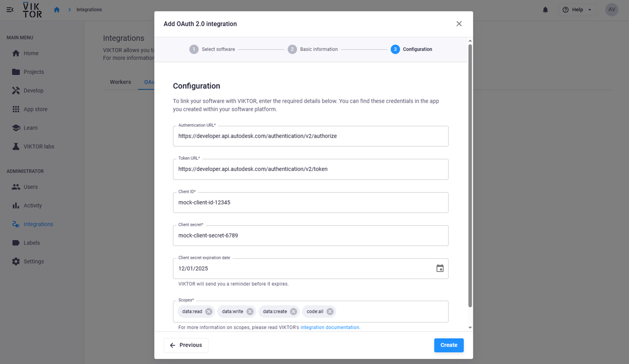Click into the Client ID field

tap(310, 203)
